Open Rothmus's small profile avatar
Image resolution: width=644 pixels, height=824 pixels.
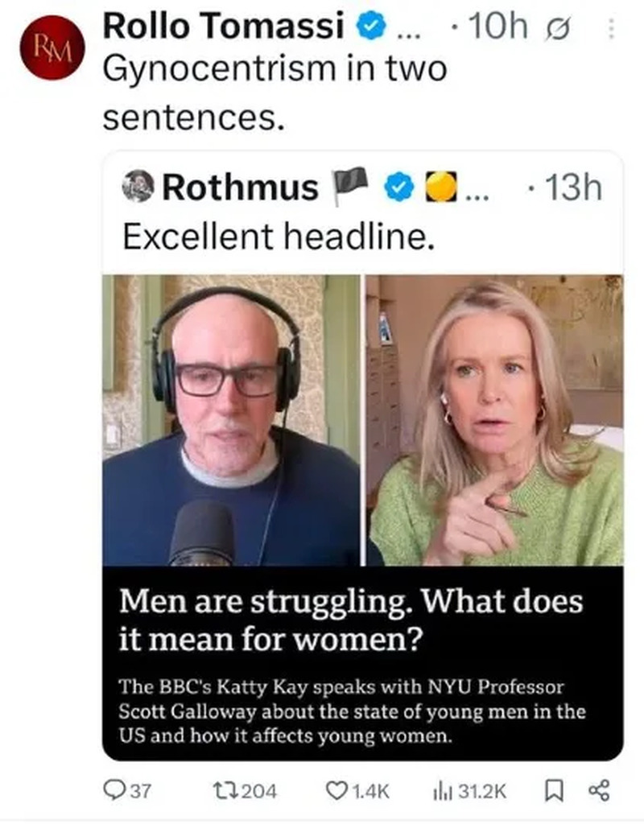coord(138,187)
